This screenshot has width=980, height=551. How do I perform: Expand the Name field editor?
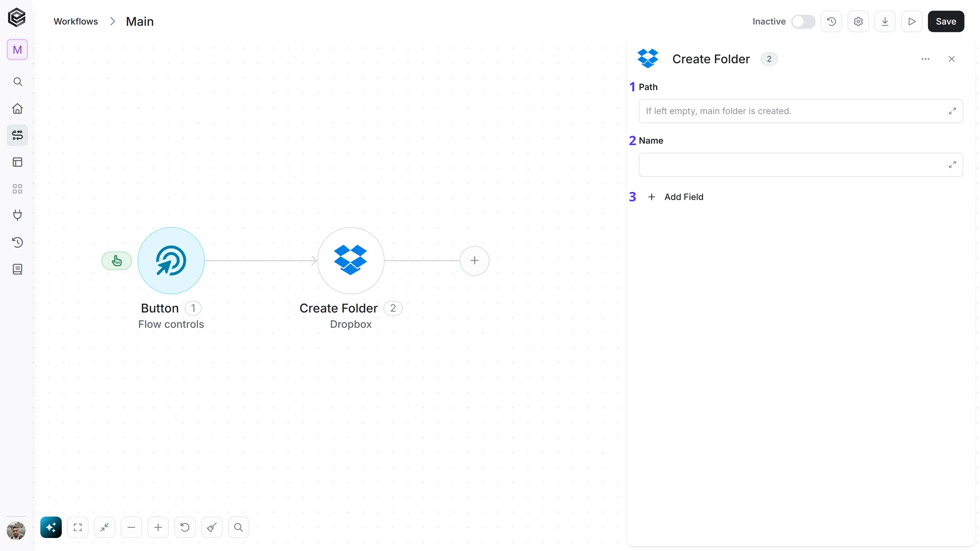952,165
